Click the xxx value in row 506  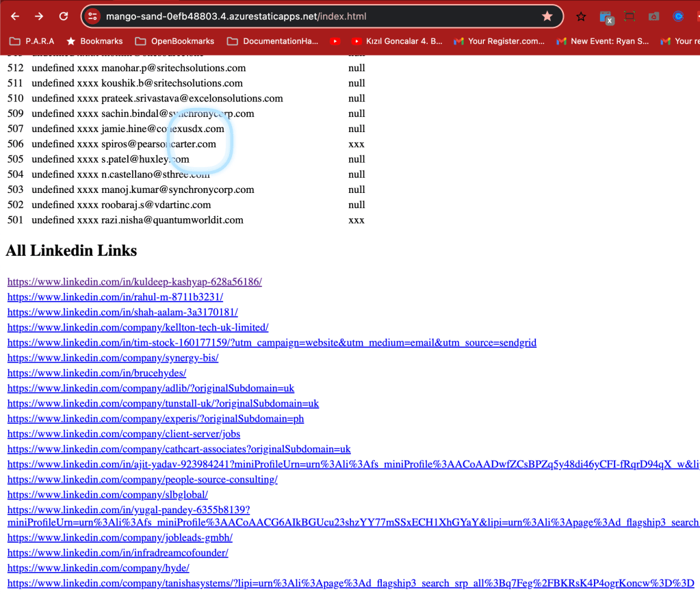(x=357, y=144)
